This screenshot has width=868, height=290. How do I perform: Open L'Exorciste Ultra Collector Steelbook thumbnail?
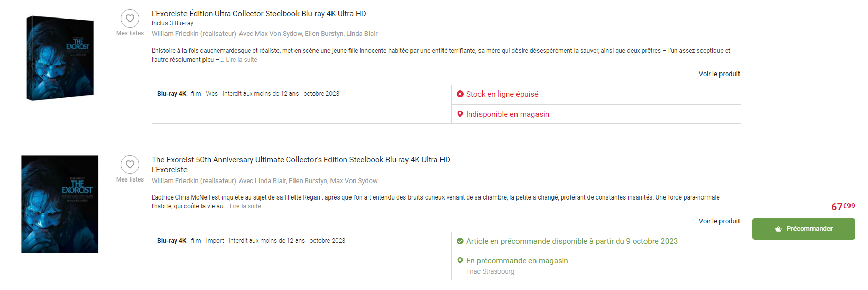pos(60,58)
